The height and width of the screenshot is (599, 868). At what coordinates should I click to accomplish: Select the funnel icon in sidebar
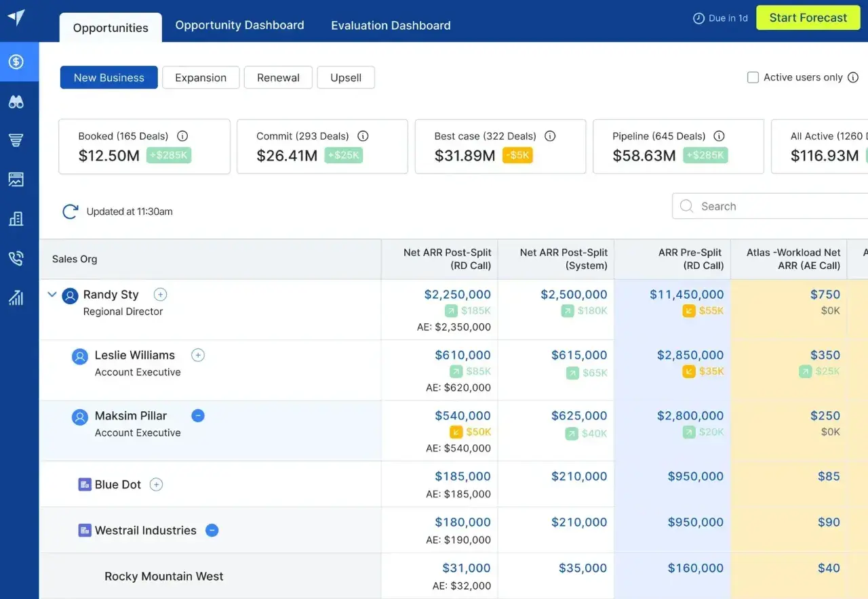[16, 140]
